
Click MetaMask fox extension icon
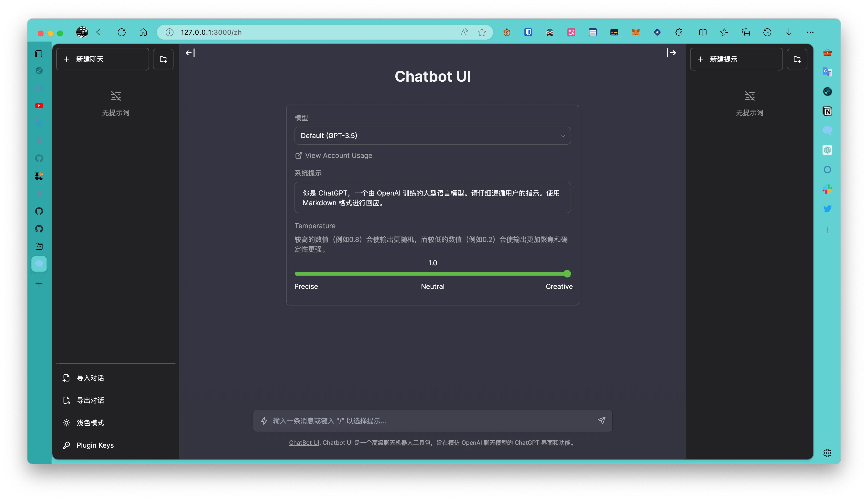(x=636, y=32)
